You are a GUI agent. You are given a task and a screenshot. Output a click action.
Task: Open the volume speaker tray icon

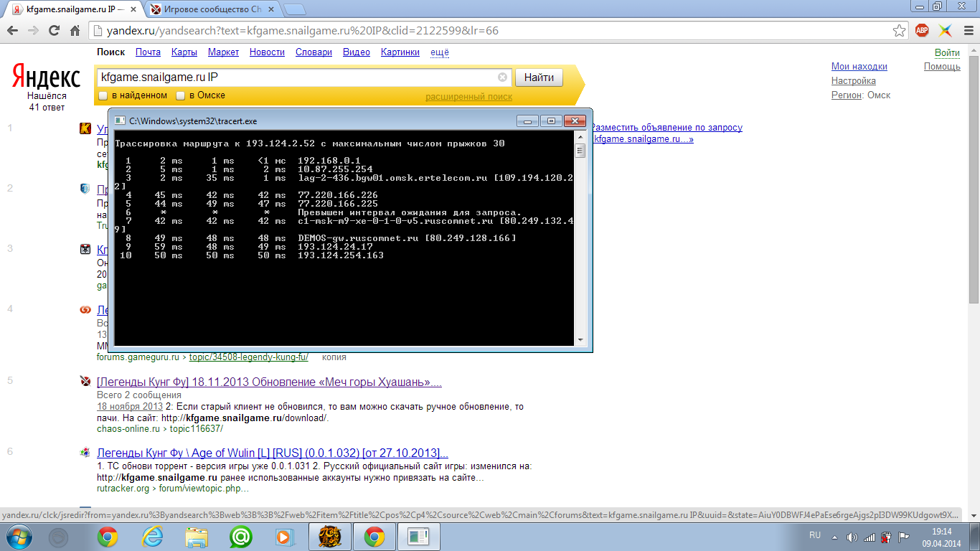852,537
